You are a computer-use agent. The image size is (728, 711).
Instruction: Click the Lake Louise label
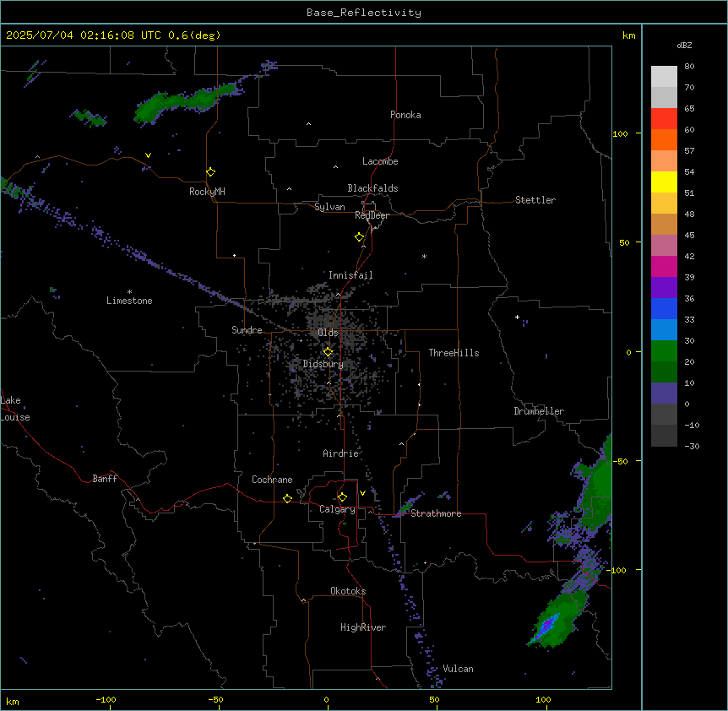point(15,409)
